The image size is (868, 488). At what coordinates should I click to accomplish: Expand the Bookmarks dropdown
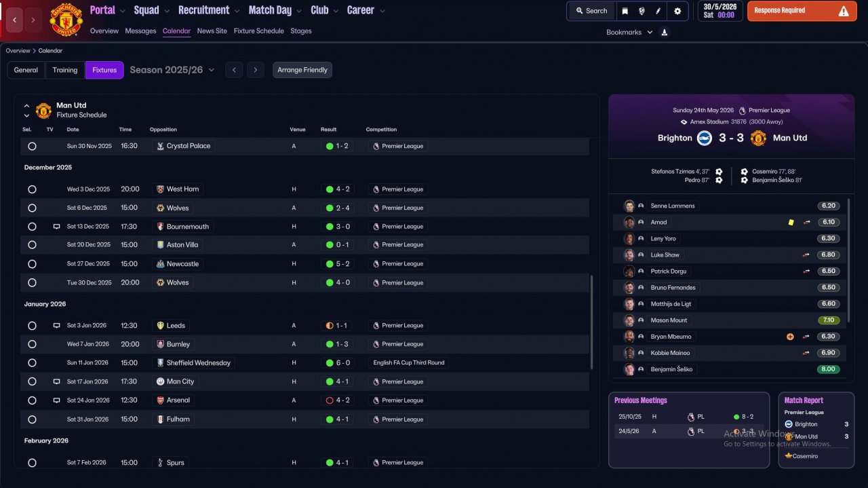coord(629,32)
